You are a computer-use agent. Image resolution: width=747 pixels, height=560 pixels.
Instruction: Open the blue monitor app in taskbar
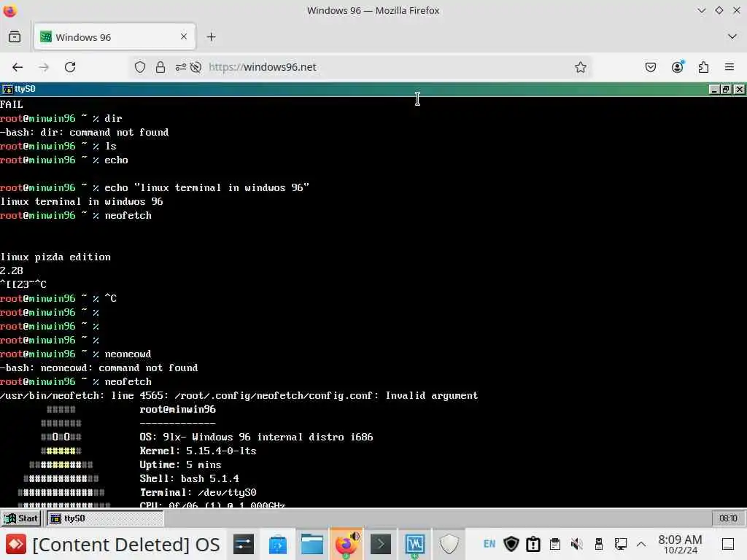point(415,544)
